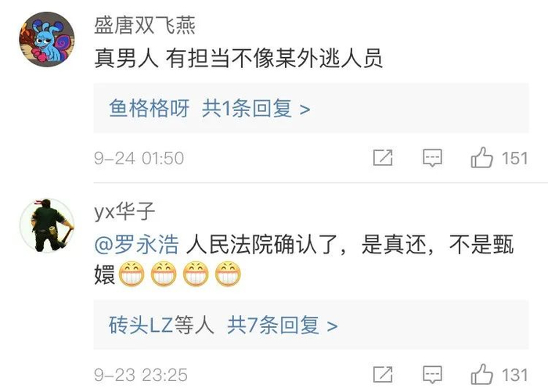Repost yx华子's comment using share icon

[x=383, y=375]
